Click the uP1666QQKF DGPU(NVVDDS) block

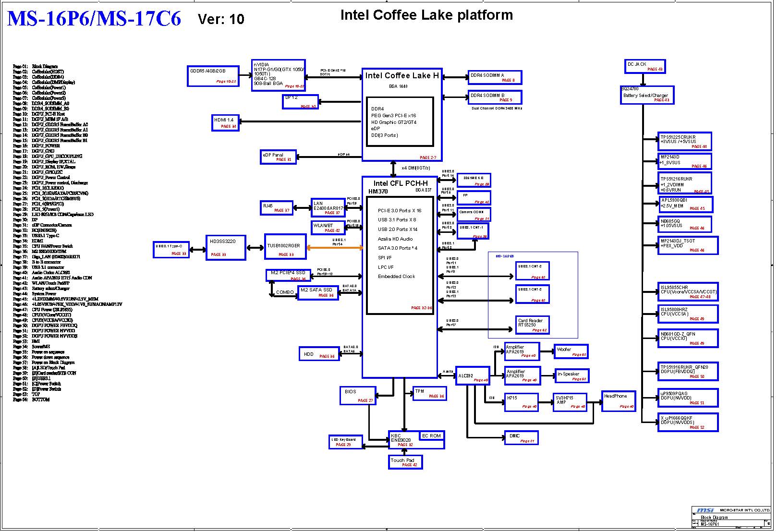click(688, 422)
